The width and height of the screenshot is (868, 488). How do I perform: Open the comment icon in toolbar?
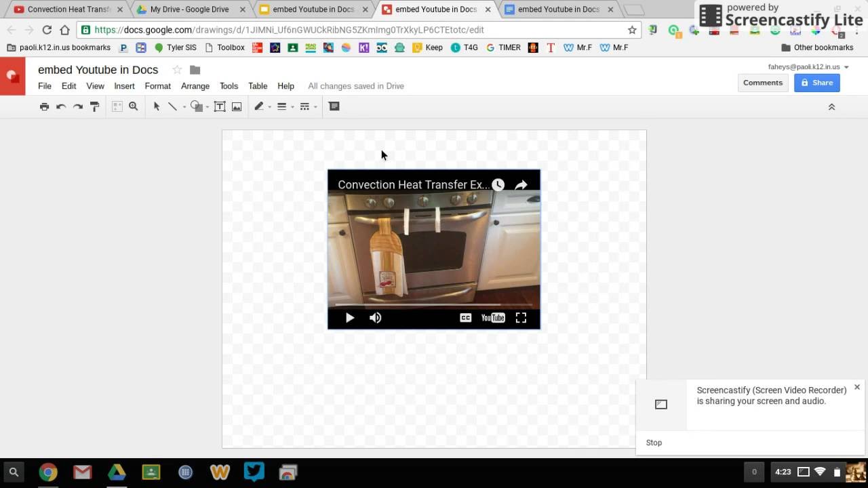click(334, 106)
